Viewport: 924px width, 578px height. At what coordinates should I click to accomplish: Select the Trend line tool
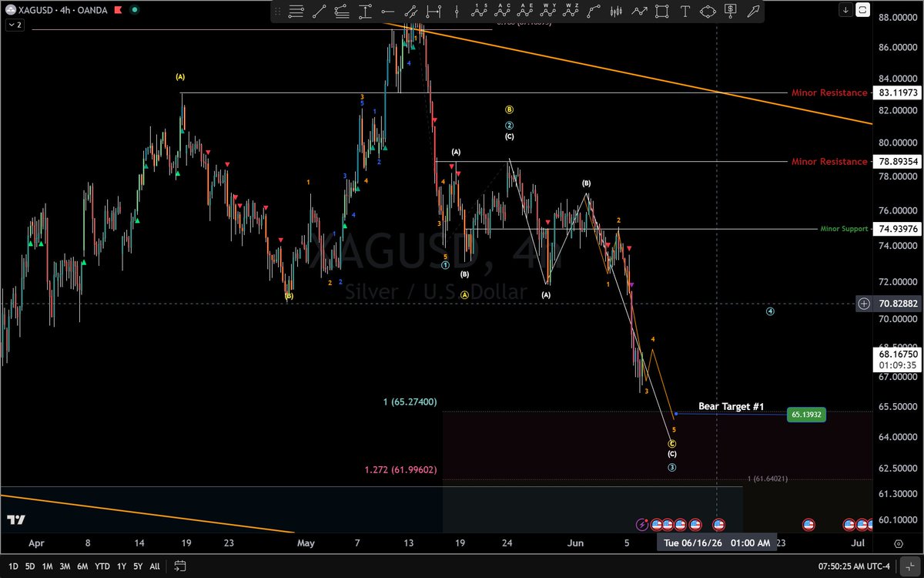320,11
